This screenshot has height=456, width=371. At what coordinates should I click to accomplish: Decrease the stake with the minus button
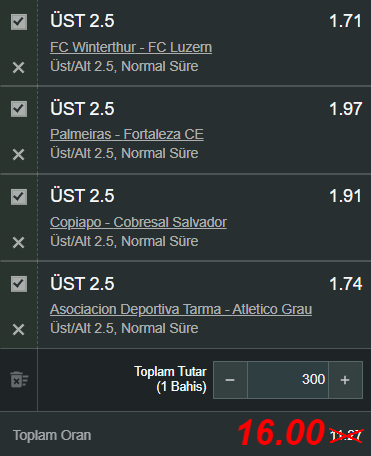coord(230,380)
